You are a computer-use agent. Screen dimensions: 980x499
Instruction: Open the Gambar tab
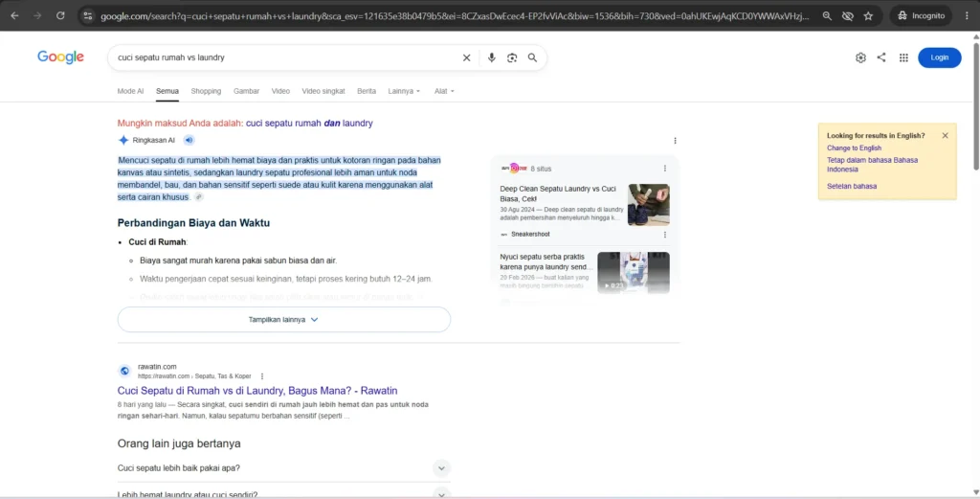coord(246,91)
